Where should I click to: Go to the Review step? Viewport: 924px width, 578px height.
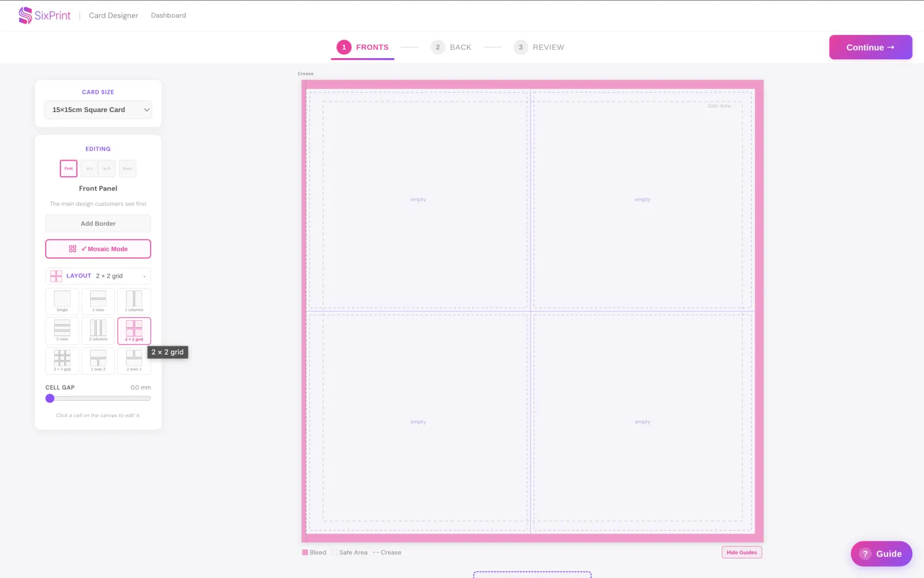pyautogui.click(x=539, y=47)
